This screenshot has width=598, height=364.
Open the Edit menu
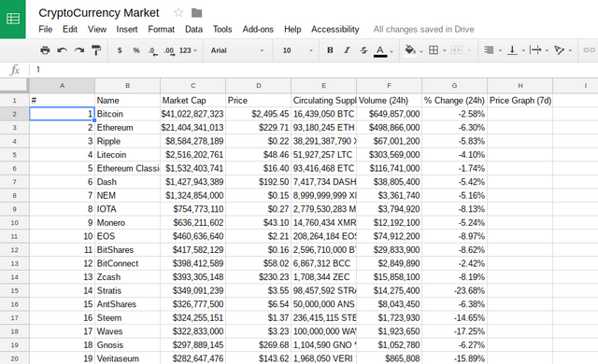70,29
